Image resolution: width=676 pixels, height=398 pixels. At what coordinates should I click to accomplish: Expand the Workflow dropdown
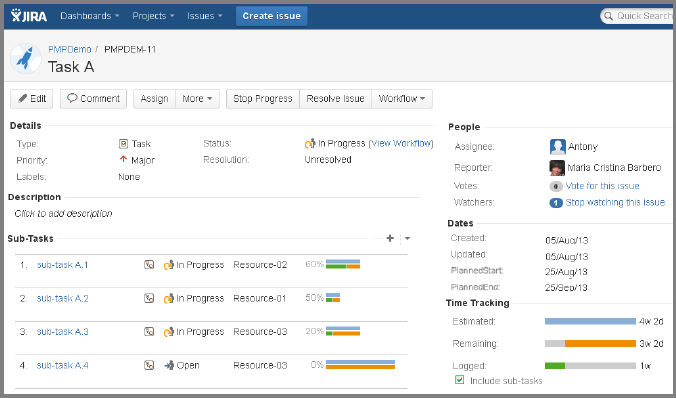(402, 99)
